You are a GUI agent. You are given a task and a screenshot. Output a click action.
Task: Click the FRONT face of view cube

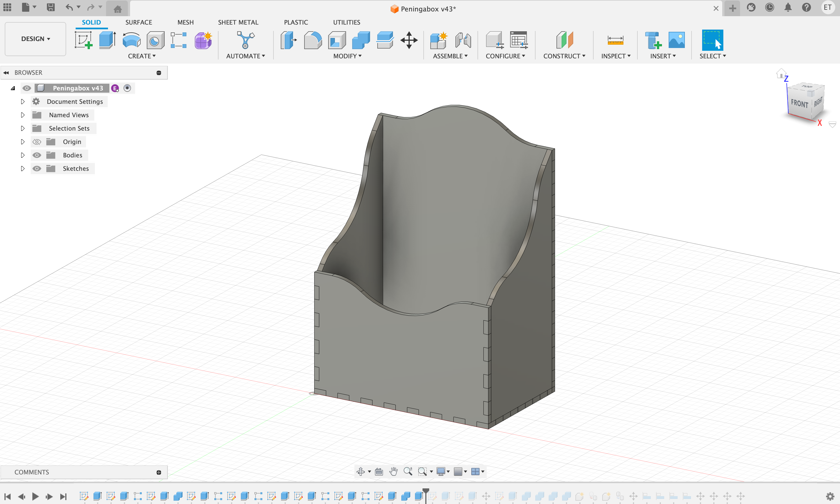pyautogui.click(x=799, y=103)
